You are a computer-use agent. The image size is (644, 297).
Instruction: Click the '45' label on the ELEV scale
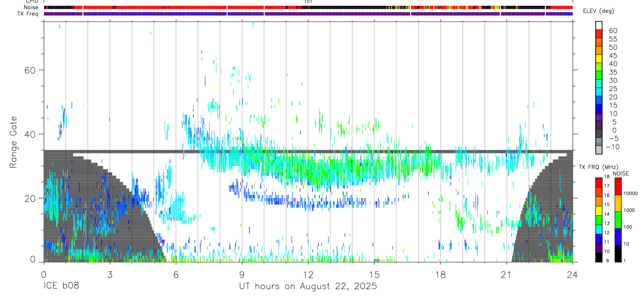pos(612,56)
